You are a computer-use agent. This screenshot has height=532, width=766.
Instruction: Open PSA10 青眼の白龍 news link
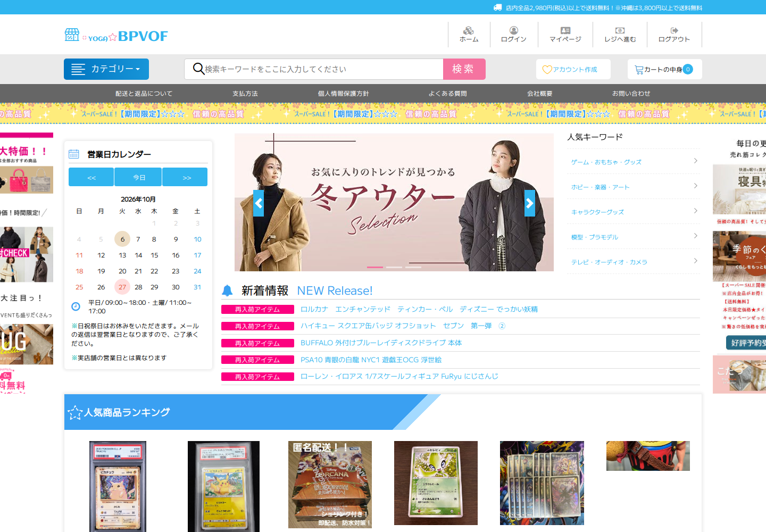[x=371, y=360]
